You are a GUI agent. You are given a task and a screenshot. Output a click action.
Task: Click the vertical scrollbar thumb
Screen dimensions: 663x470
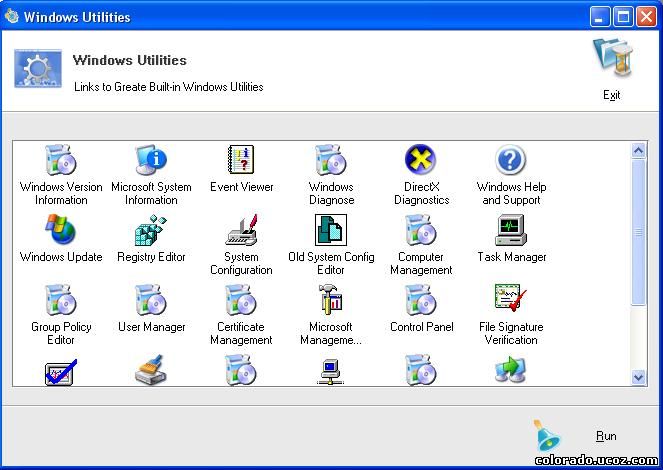[638, 232]
